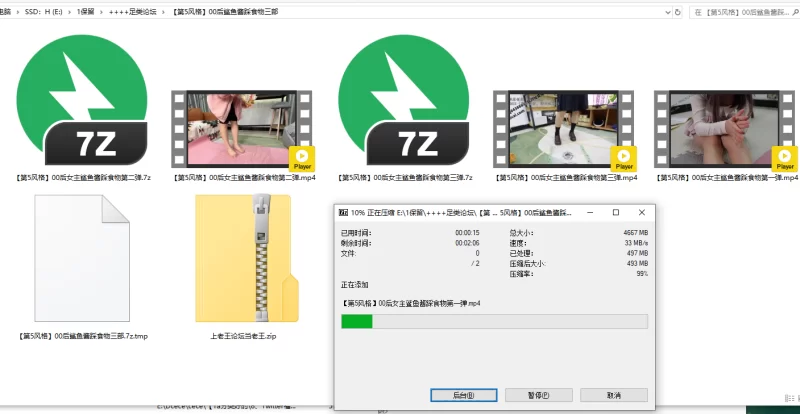Select the 00后女主鲨鱼酱踩食物第三弹.7z archive icon

404,100
